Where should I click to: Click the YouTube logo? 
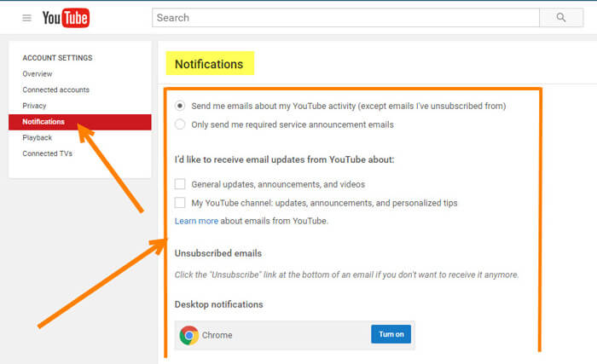(66, 18)
